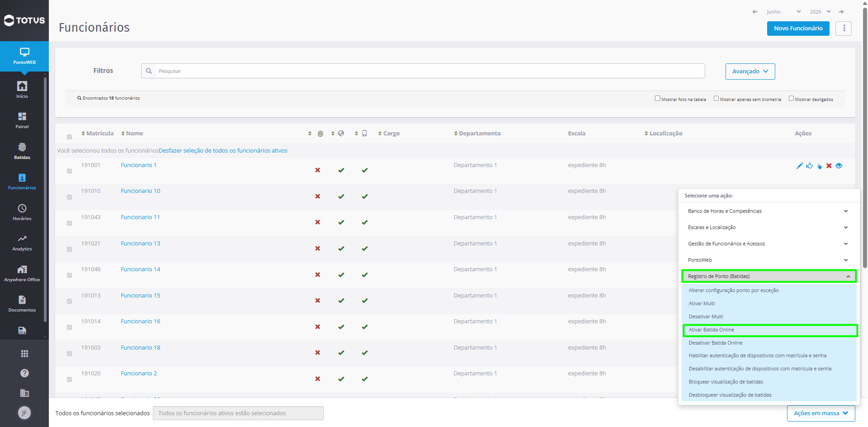Enable Mostrar foto na tabela
The width and height of the screenshot is (868, 427).
click(x=658, y=98)
